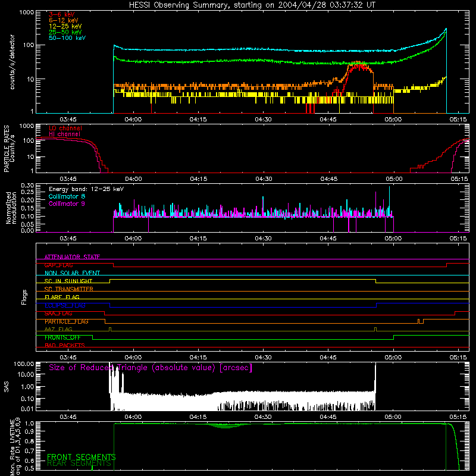Click the 0.9 tick on the livetime axis
The image size is (476, 476).
click(30, 431)
